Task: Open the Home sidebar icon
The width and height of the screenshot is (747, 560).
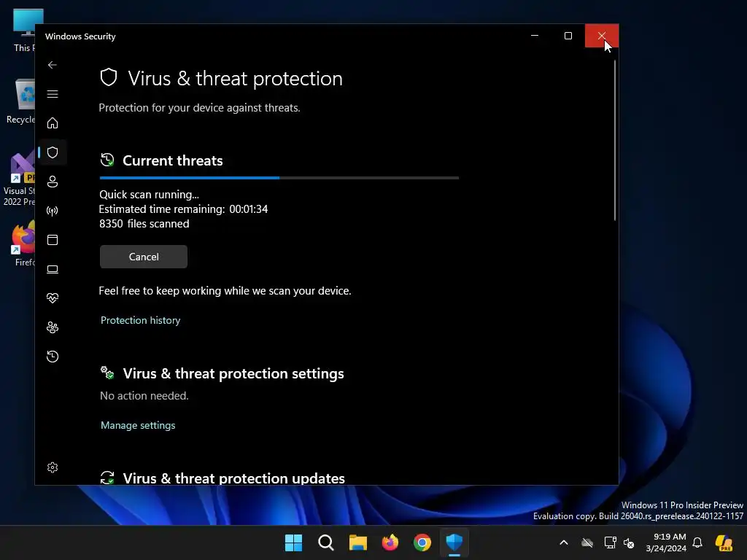Action: coord(53,122)
